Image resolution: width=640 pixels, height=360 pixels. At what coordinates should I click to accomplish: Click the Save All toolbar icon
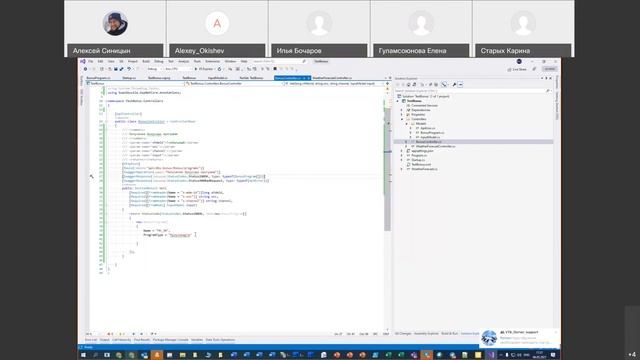pyautogui.click(x=121, y=69)
